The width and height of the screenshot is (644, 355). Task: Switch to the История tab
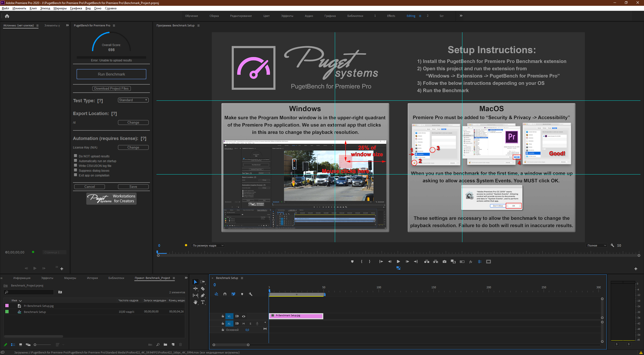click(92, 278)
